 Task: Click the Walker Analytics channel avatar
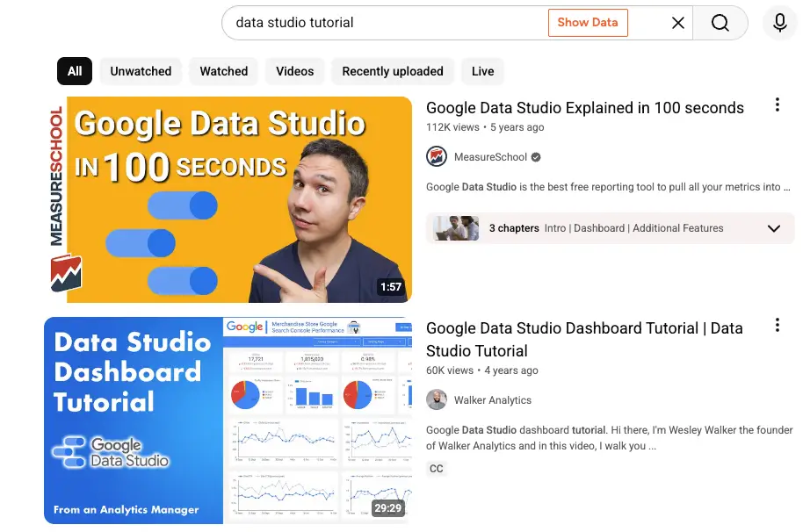click(437, 400)
